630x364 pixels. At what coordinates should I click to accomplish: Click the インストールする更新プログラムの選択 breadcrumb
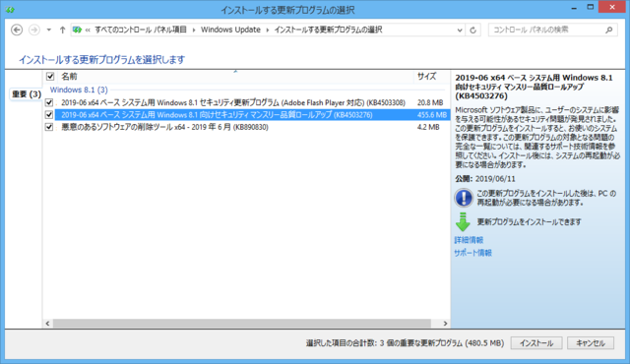(x=328, y=30)
